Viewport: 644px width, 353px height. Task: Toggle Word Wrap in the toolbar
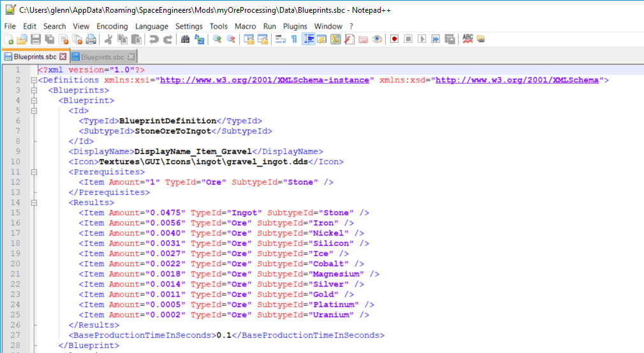pos(280,40)
